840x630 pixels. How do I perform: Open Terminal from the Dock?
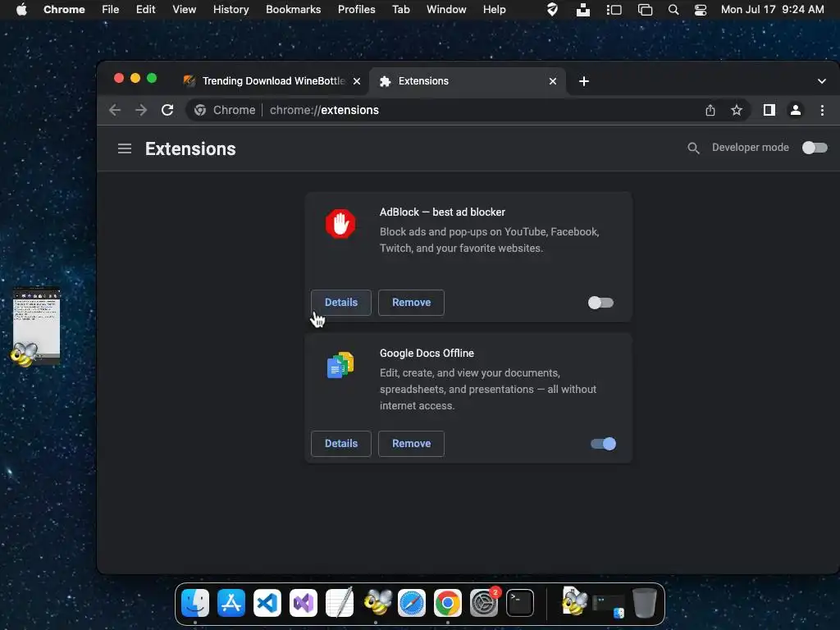pyautogui.click(x=519, y=603)
